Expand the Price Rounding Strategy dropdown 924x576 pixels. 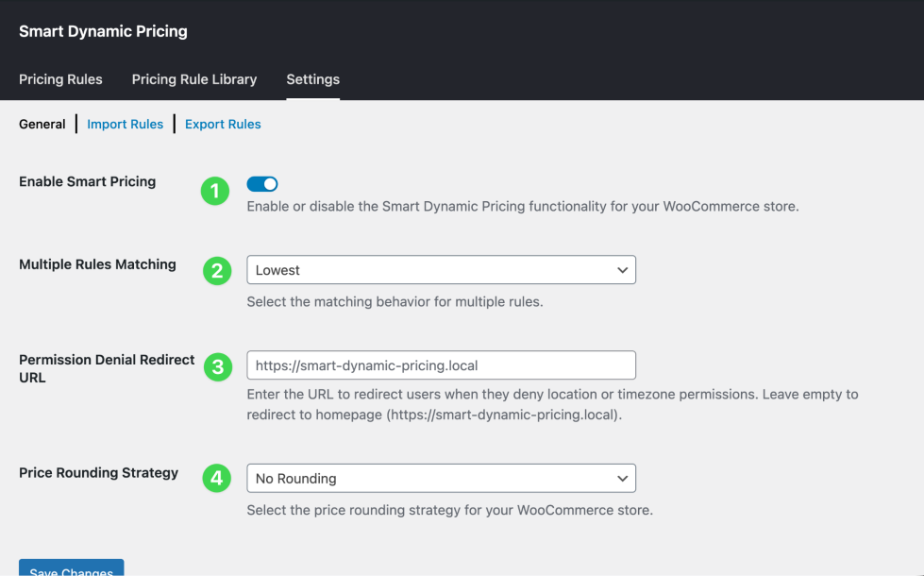point(441,479)
